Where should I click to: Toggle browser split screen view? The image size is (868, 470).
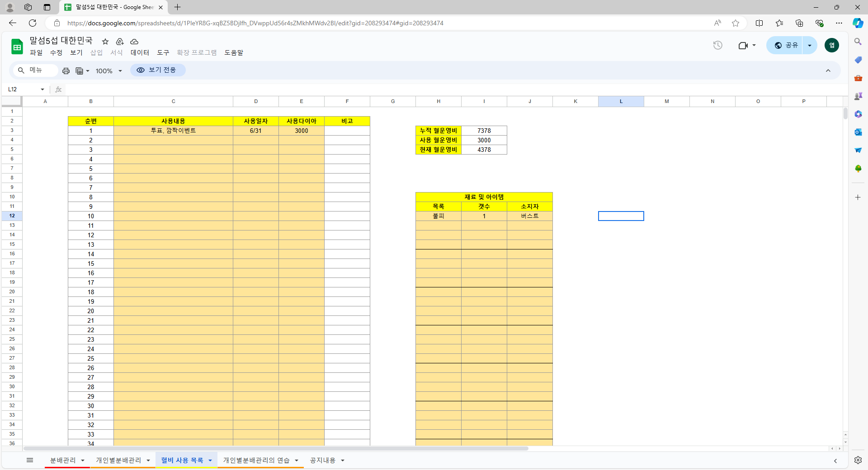coord(759,23)
